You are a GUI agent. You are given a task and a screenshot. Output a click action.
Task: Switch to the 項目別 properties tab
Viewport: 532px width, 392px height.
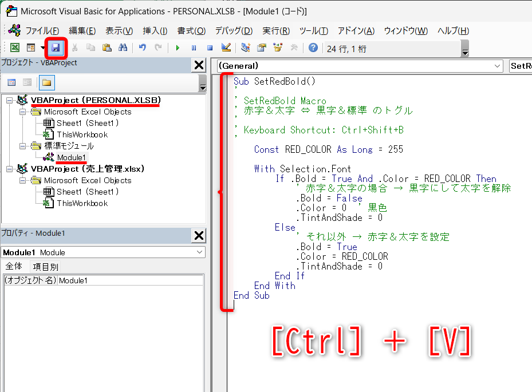tap(46, 267)
